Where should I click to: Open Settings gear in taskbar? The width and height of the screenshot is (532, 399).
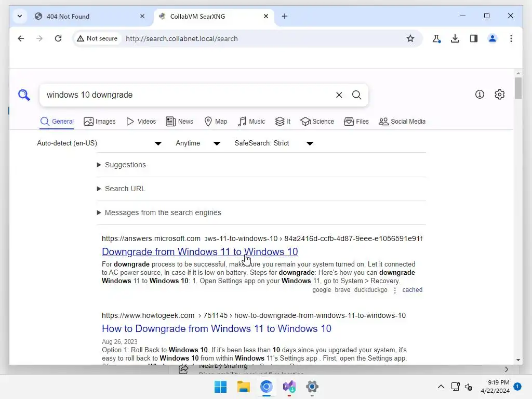pos(312,387)
